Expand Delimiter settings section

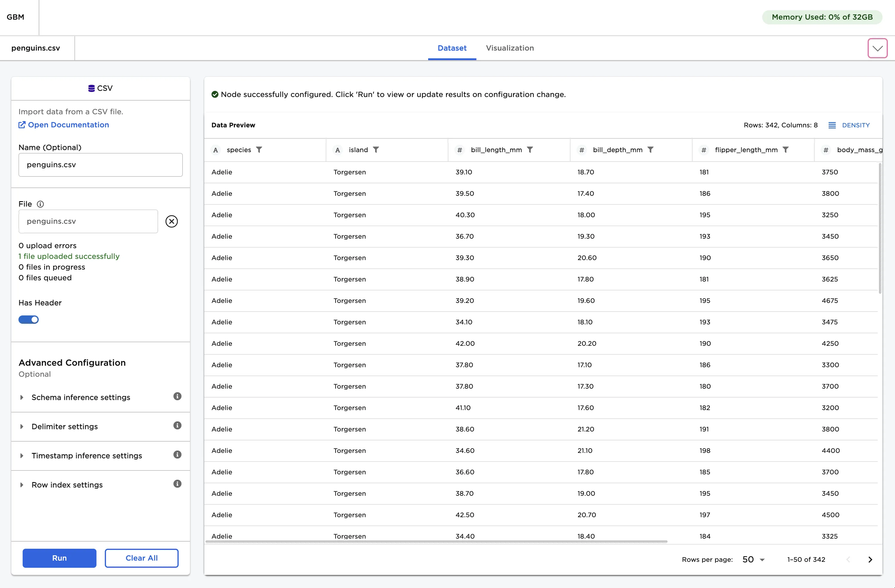(64, 426)
